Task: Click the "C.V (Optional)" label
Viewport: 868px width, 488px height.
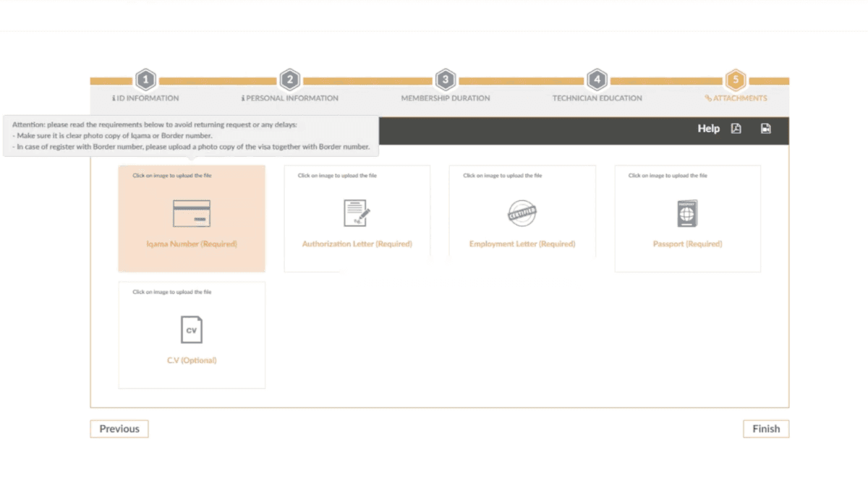Action: [x=192, y=360]
